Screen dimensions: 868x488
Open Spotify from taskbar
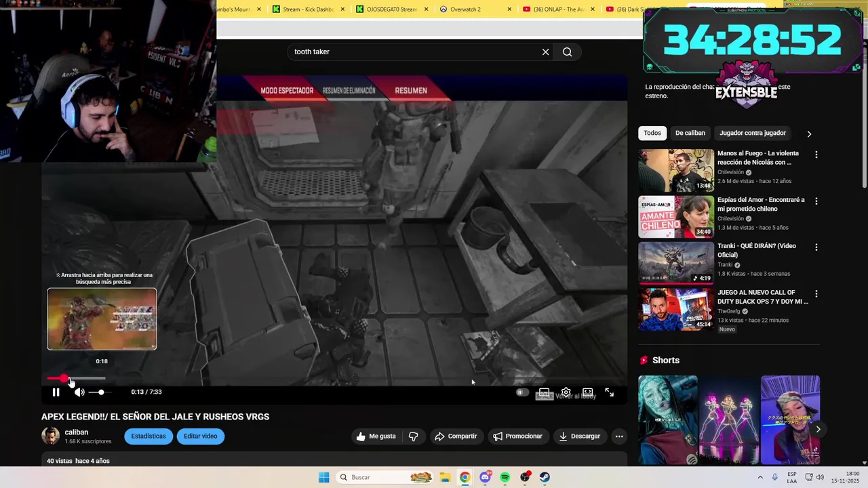point(505,477)
